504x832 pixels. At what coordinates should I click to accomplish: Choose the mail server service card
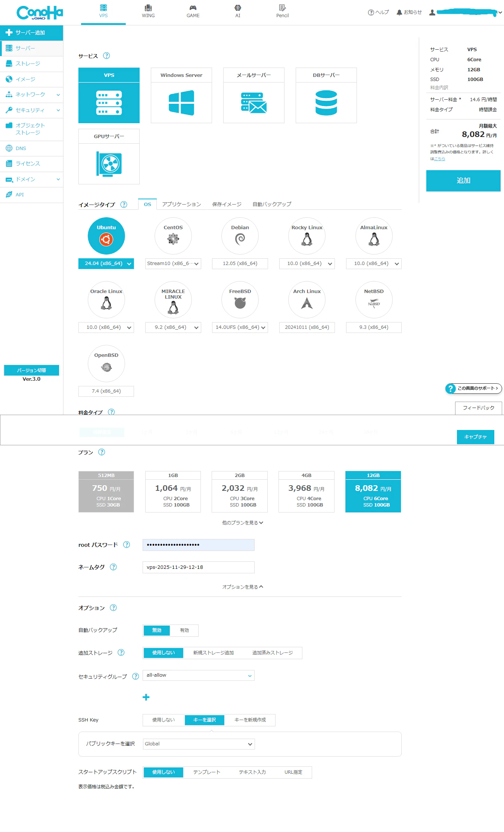(254, 95)
